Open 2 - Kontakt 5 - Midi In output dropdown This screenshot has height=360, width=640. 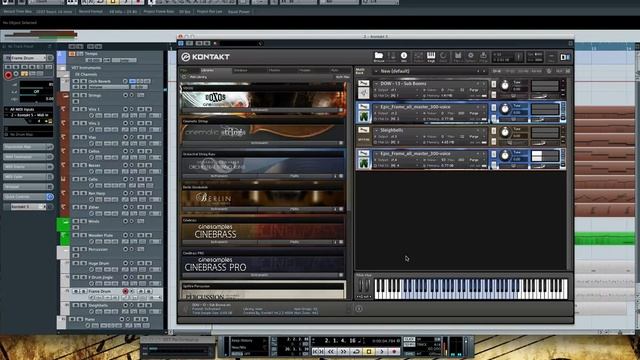(28, 115)
